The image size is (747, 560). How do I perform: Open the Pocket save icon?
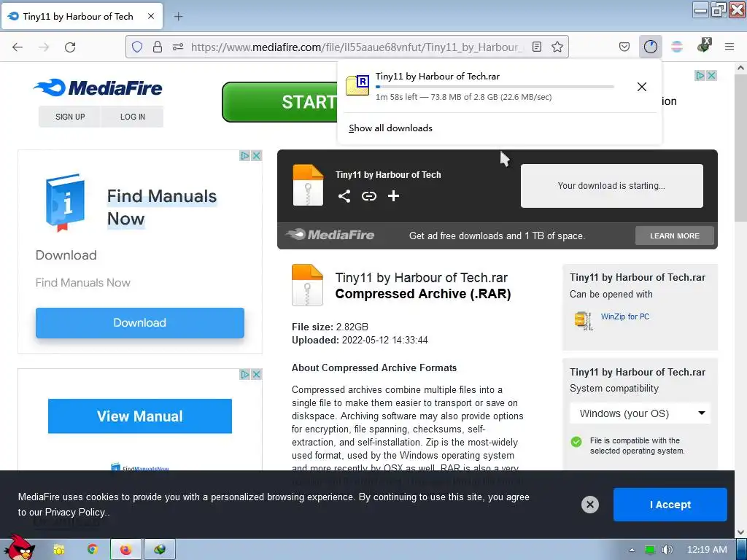coord(624,47)
